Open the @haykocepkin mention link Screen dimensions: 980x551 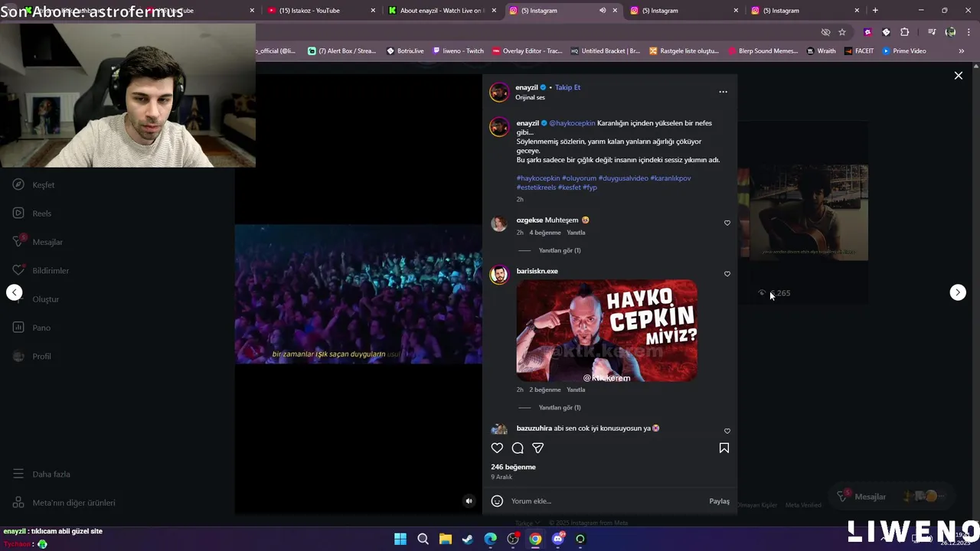[x=572, y=123]
